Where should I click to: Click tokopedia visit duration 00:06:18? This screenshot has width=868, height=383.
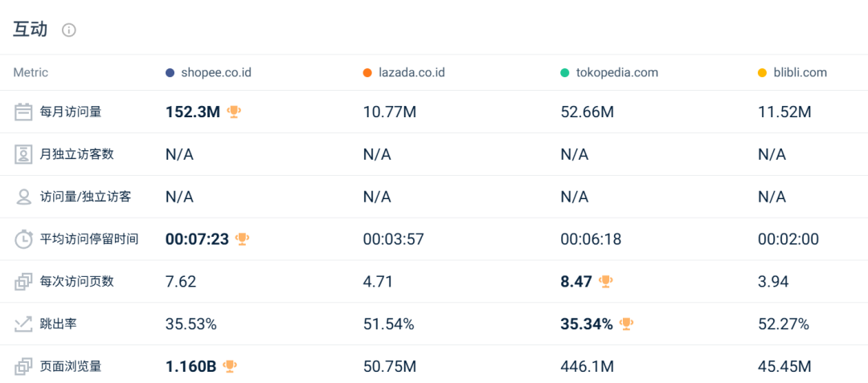point(592,239)
